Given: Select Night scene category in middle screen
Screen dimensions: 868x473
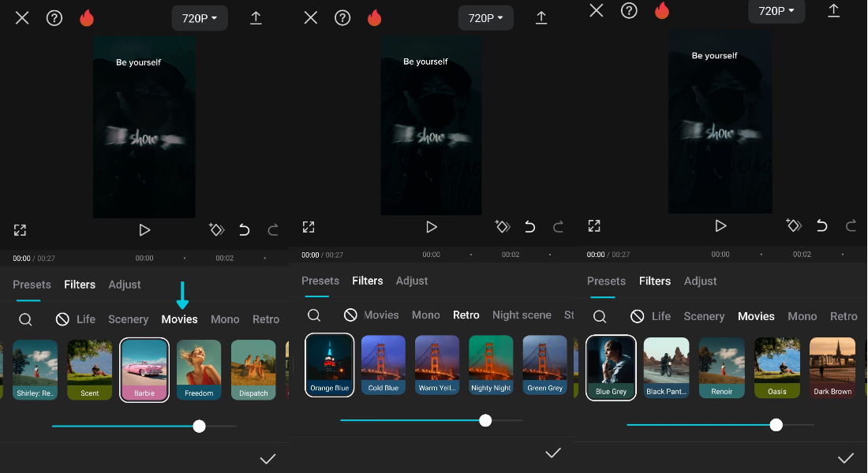Looking at the screenshot, I should (522, 315).
